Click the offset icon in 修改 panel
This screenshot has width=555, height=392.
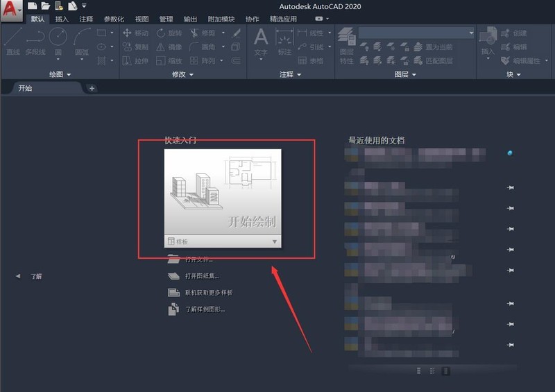point(236,61)
